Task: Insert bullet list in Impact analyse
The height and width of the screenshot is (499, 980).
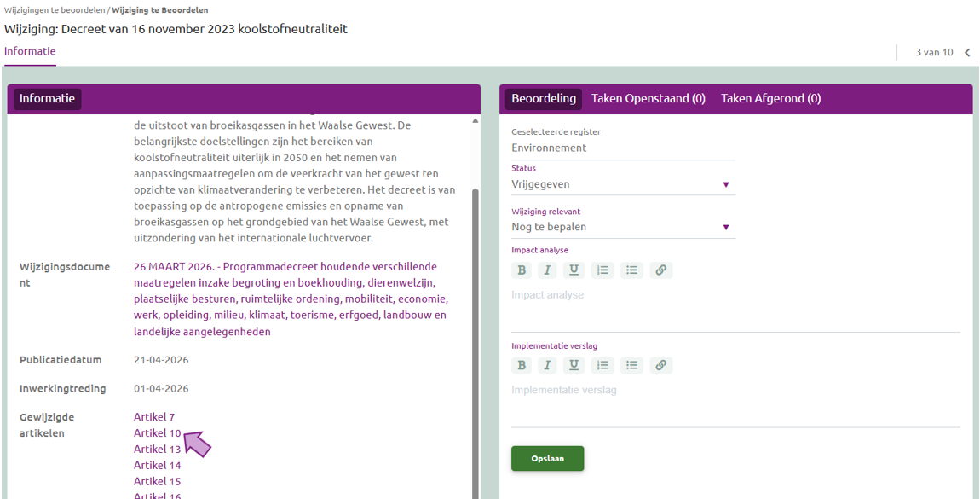Action: tap(631, 270)
